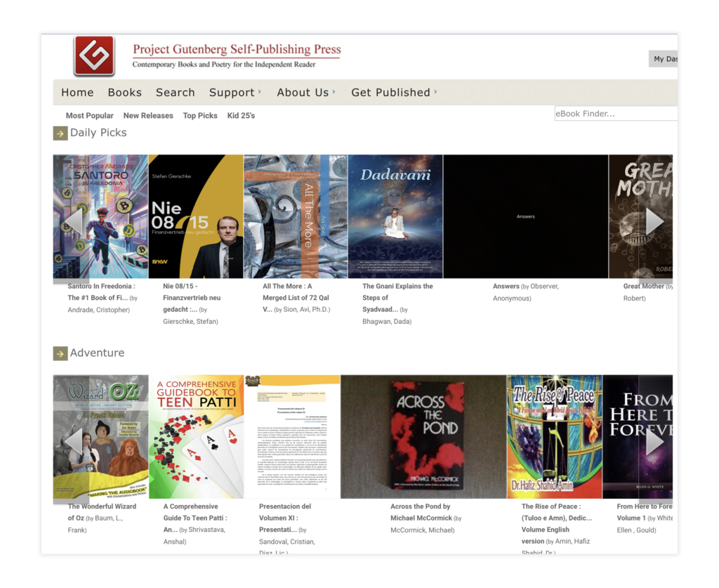Open the black Answers book cover
The height and width of the screenshot is (588, 719).
tap(526, 216)
